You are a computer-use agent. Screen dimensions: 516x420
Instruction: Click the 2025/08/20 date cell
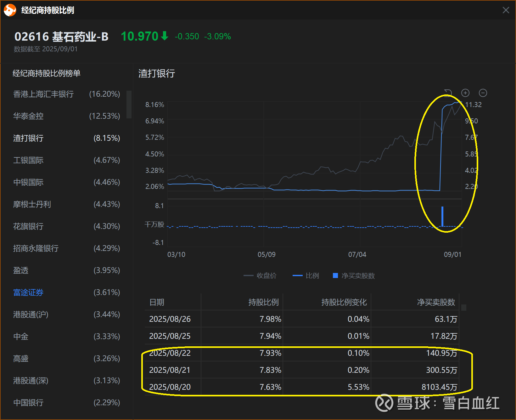tap(170, 387)
